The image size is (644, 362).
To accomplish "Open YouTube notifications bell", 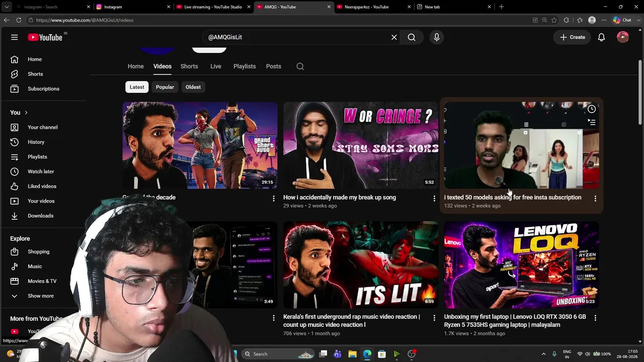I will pyautogui.click(x=601, y=37).
